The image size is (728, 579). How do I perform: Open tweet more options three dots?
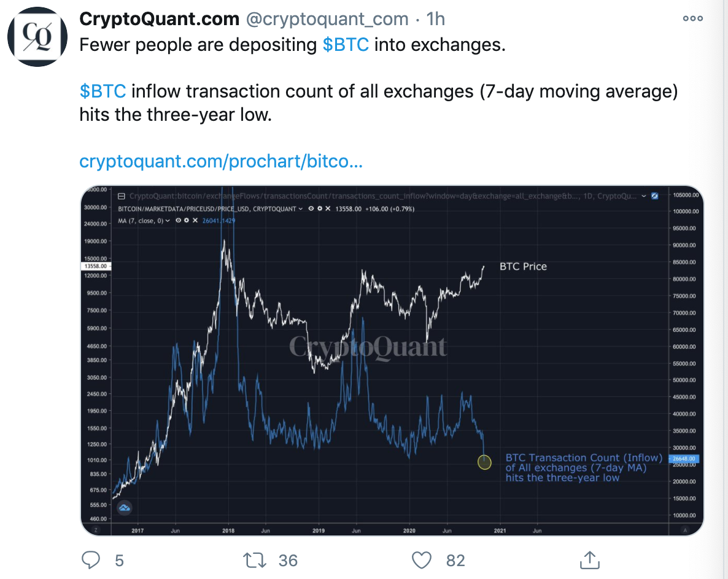coord(693,18)
